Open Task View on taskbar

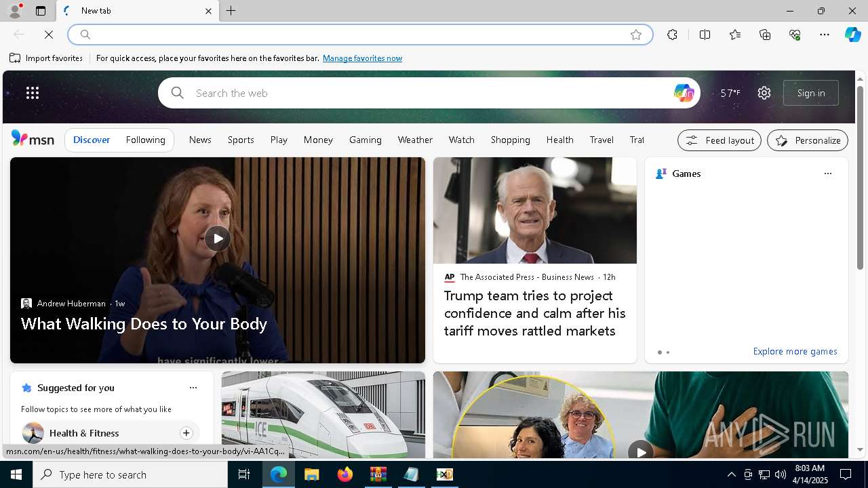tap(244, 474)
